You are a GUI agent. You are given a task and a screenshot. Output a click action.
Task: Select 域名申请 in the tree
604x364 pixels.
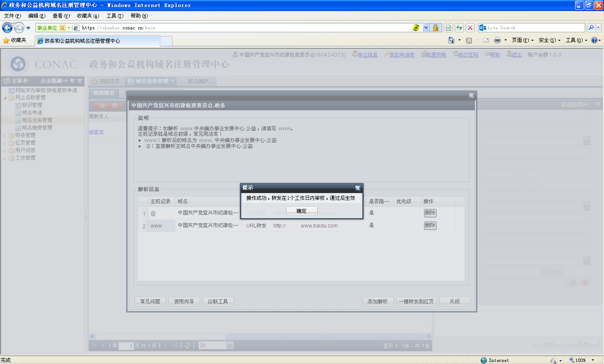pos(32,113)
